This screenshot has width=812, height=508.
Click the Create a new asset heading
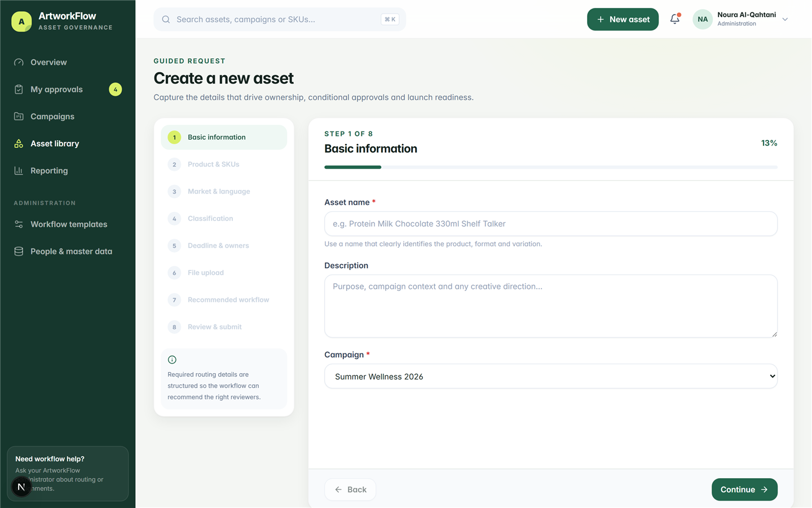pyautogui.click(x=224, y=78)
